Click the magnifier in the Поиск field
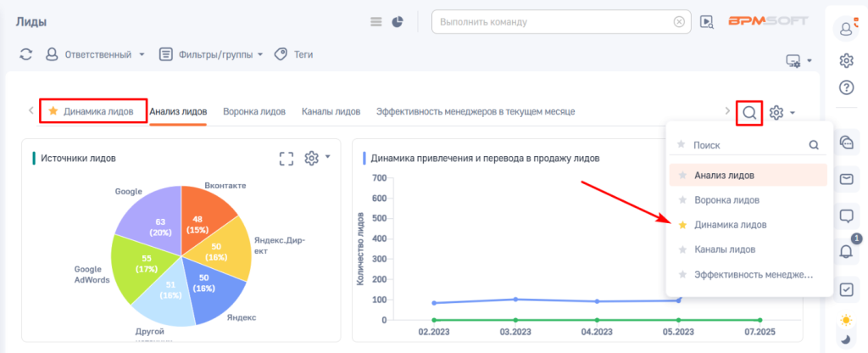The image size is (868, 353). click(814, 144)
